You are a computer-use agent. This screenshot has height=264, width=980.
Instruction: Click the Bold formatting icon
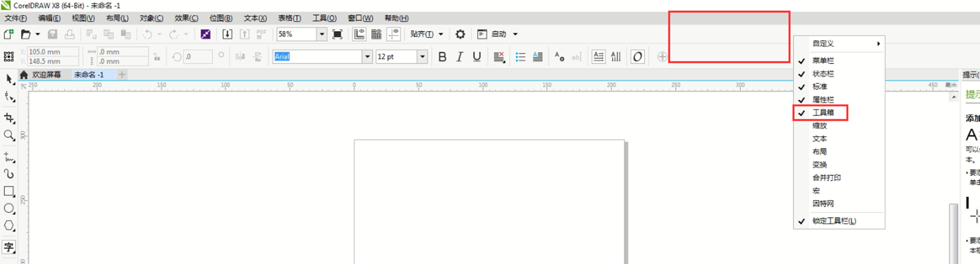[x=442, y=57]
